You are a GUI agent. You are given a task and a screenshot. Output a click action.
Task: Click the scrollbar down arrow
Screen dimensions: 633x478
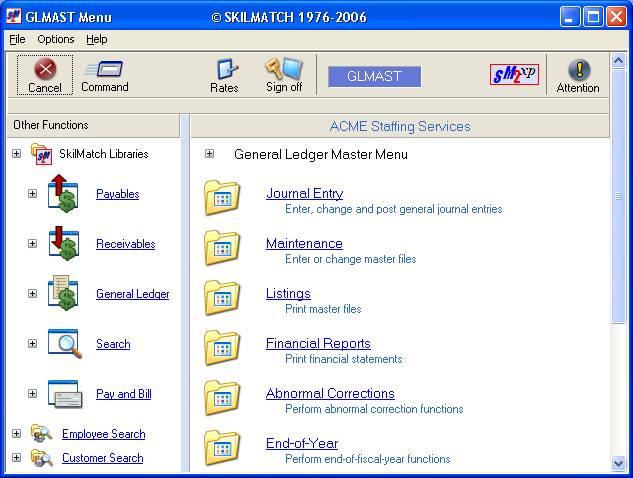point(618,463)
